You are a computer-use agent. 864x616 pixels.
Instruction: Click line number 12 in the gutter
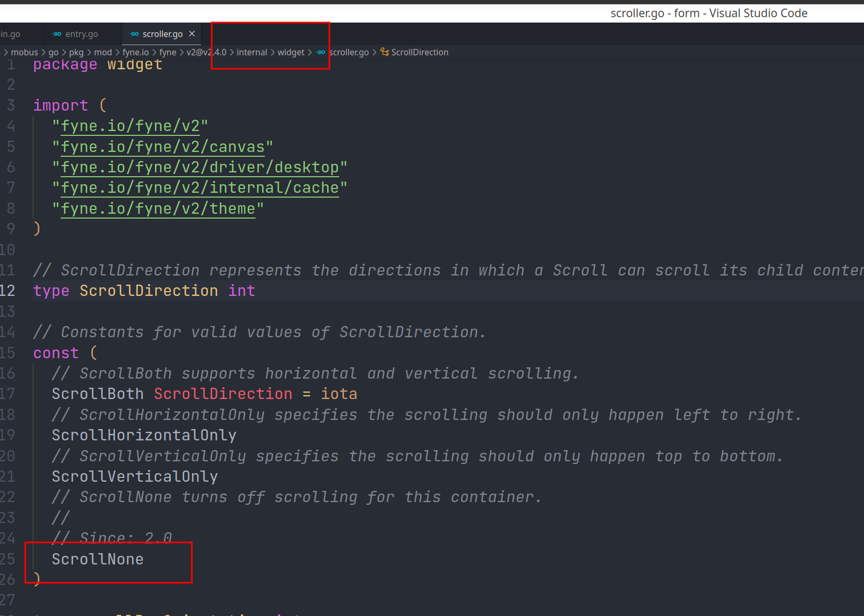[8, 291]
